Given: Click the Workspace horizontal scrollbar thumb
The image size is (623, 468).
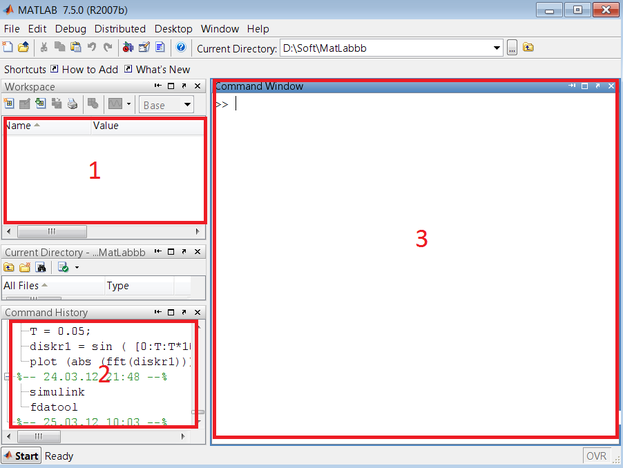Looking at the screenshot, I should (x=52, y=231).
